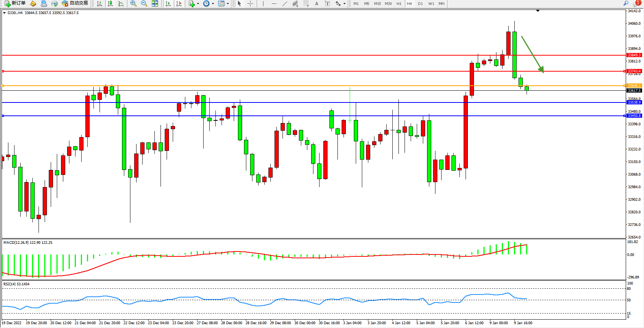Toggle AutoTrading (自动交易) button
This screenshot has width=644, height=328.
75,3
